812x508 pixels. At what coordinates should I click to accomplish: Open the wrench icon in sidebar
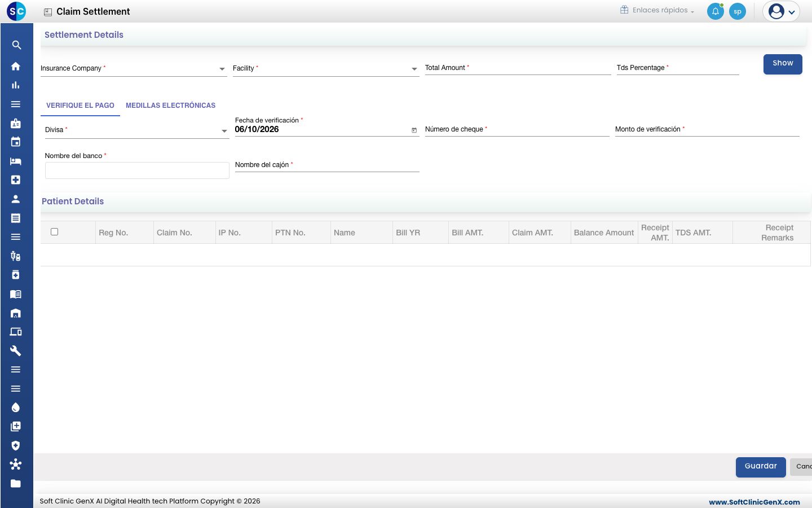pyautogui.click(x=16, y=351)
